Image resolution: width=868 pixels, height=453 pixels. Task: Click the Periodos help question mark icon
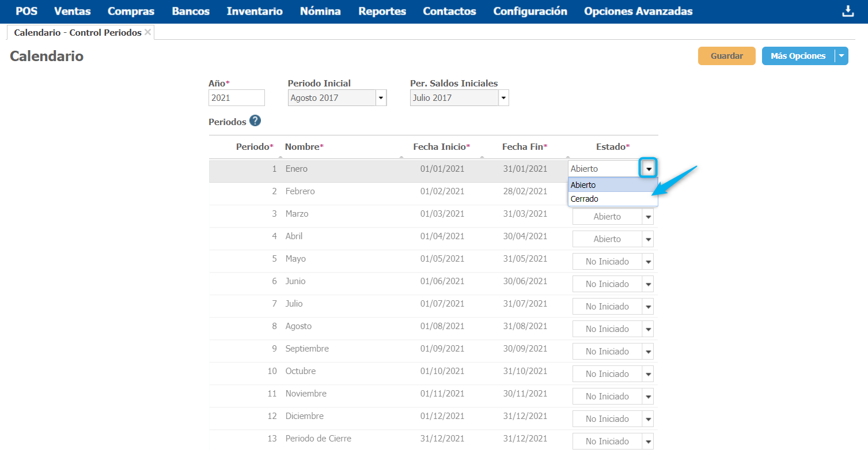pos(255,121)
